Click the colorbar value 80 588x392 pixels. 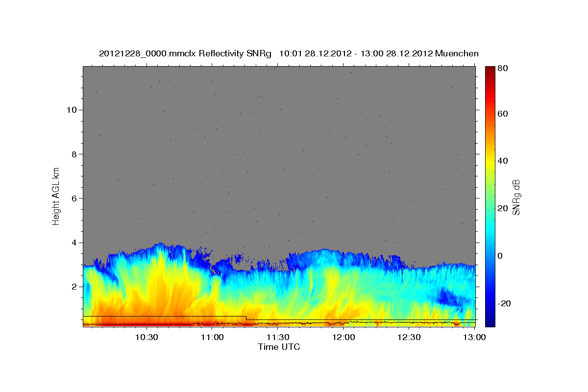pos(502,69)
